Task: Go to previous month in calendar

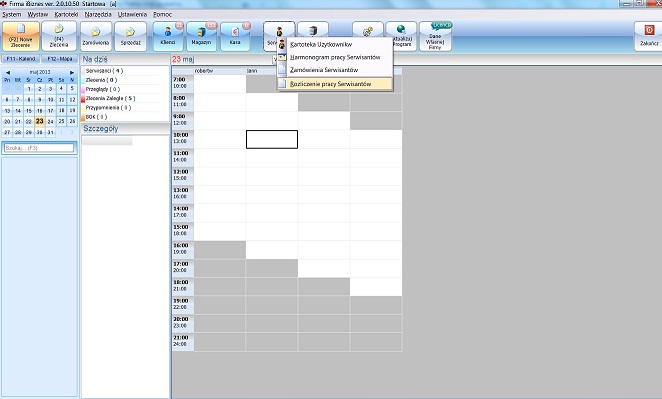Action: click(x=8, y=73)
